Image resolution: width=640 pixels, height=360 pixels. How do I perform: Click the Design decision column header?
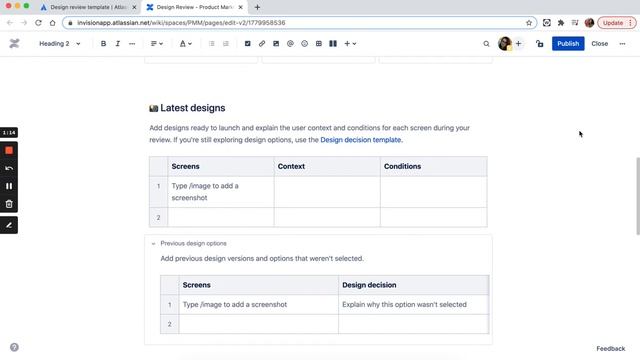coord(413,285)
